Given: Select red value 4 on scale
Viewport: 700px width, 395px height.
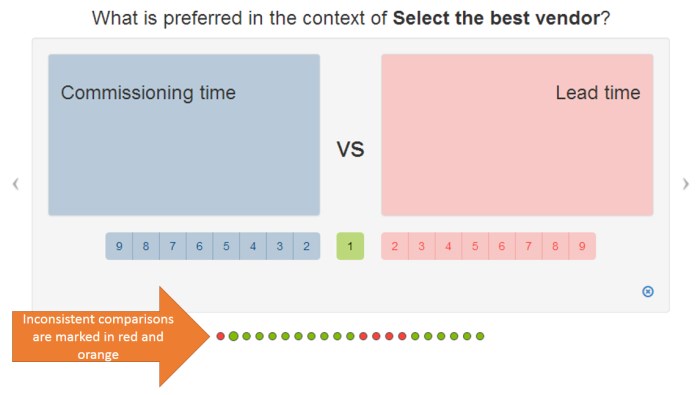Looking at the screenshot, I should [448, 246].
